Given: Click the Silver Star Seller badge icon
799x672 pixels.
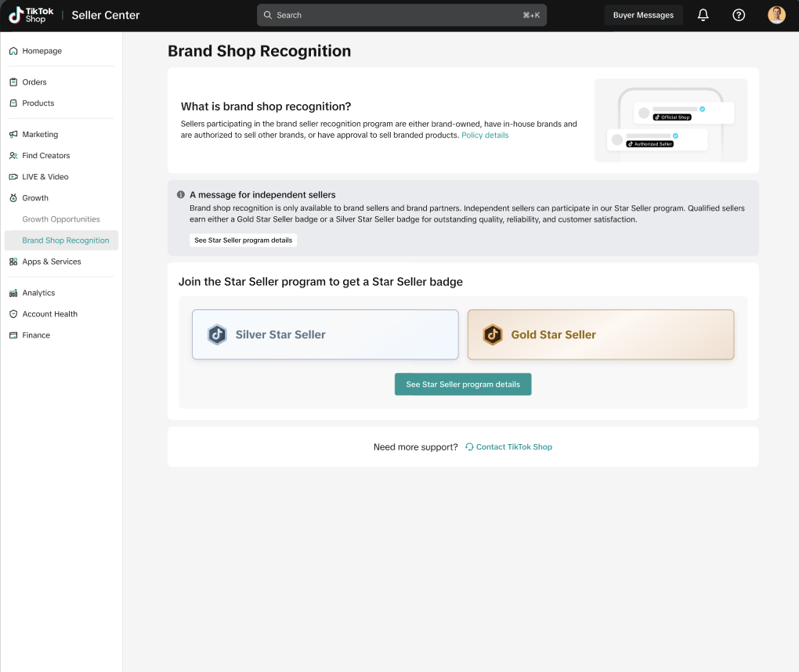Looking at the screenshot, I should [217, 334].
